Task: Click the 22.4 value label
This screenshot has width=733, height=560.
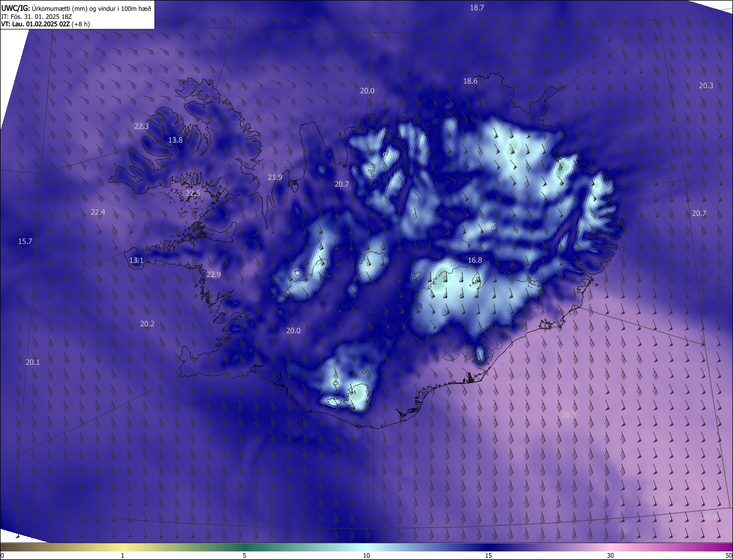Action: pyautogui.click(x=98, y=212)
